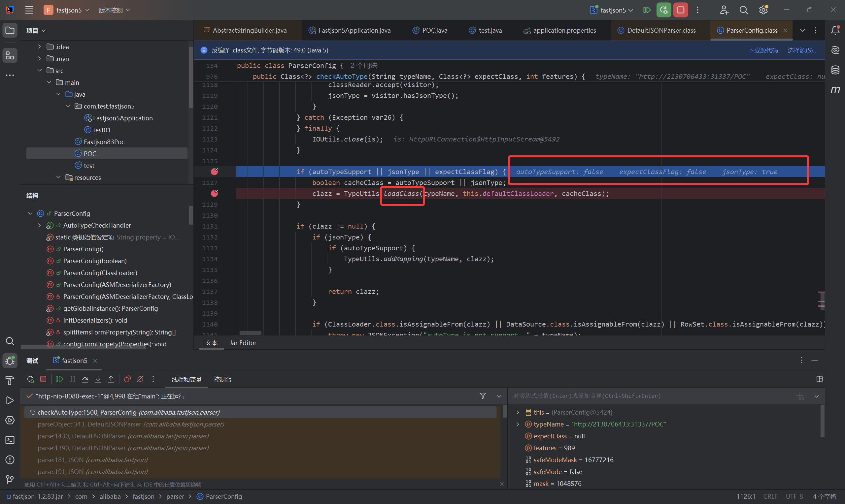Rerun the debug session from top toolbar
The image size is (845, 504).
(663, 10)
